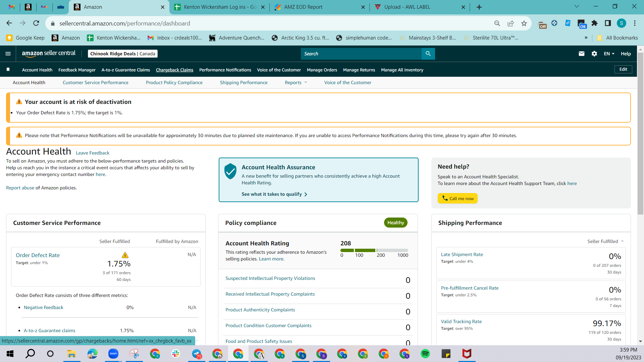Click the Help link in header

tap(626, 54)
